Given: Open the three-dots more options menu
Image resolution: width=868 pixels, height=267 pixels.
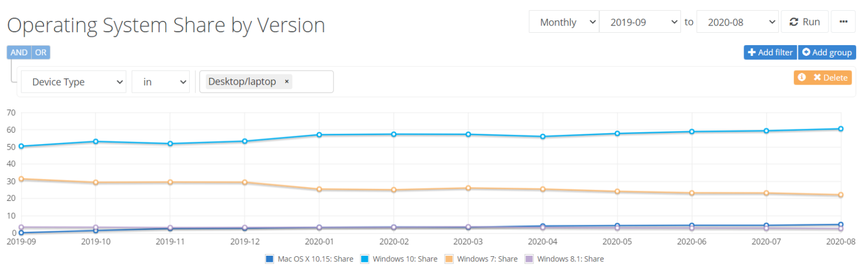Looking at the screenshot, I should 844,22.
